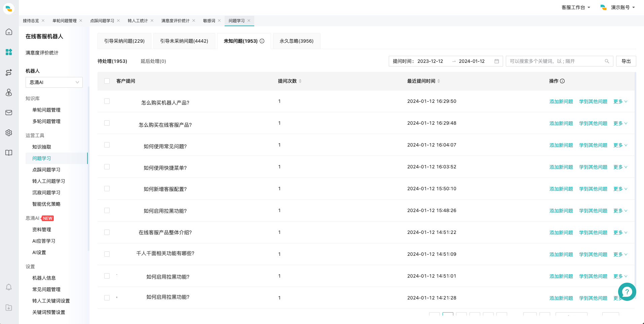
Task: Sort by 提问次数 column arrows
Action: (x=300, y=81)
